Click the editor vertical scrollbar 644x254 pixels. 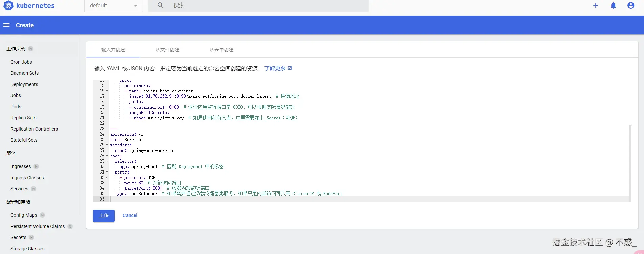tap(630, 163)
